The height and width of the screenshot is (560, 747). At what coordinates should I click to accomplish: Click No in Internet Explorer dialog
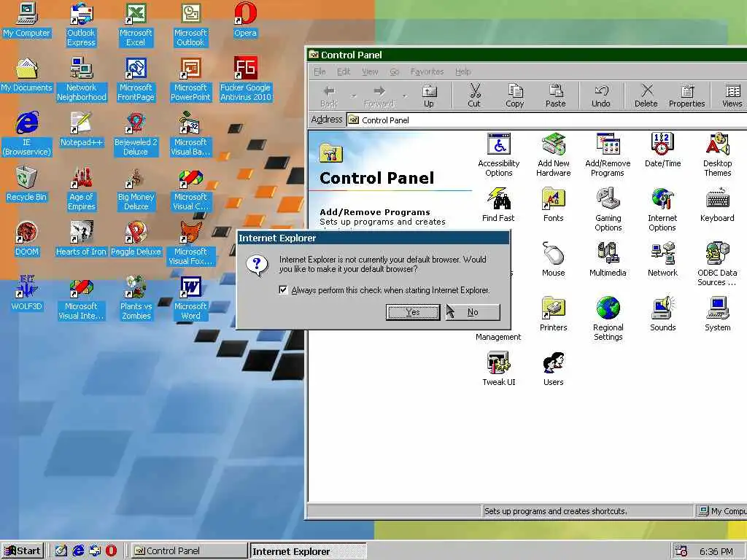point(473,312)
